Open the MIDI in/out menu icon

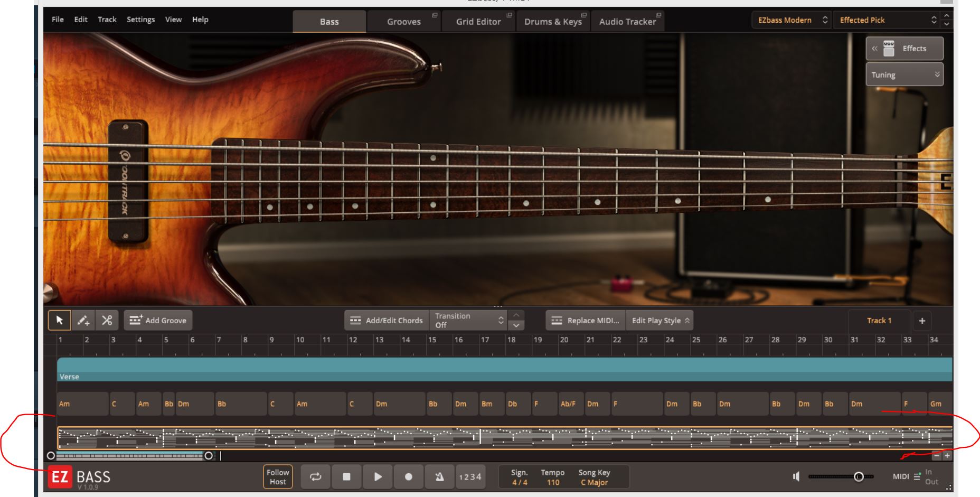(917, 476)
